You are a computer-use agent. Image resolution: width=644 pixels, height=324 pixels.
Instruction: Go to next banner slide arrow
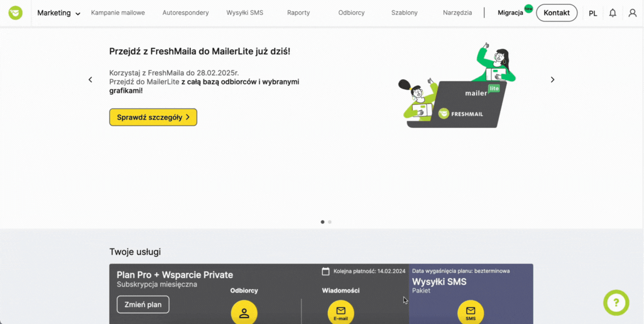pyautogui.click(x=552, y=80)
